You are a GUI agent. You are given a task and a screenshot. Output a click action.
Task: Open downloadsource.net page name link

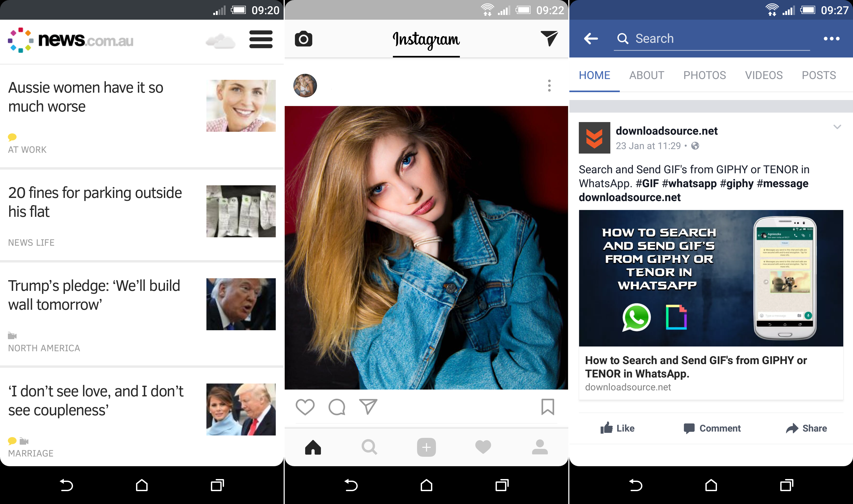[667, 131]
